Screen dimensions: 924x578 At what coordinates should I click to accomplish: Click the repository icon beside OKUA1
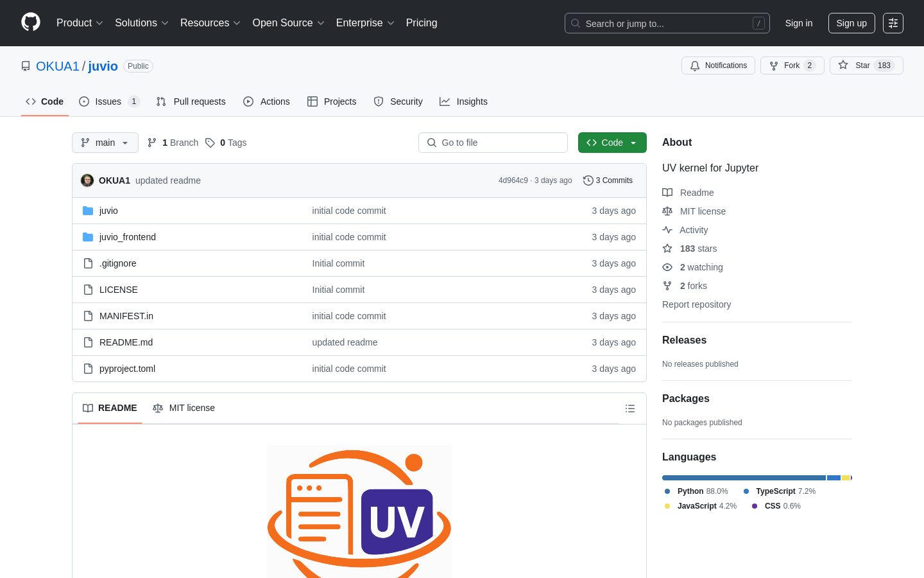coord(26,66)
